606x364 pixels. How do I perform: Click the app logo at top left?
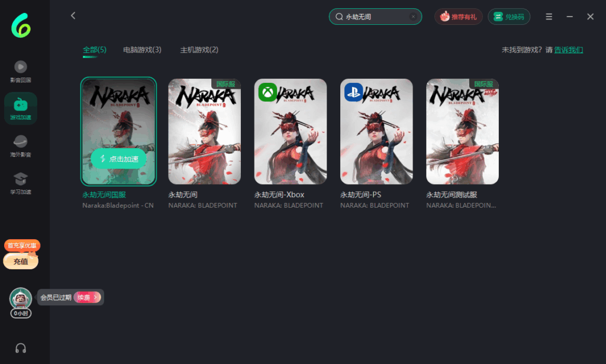[21, 25]
